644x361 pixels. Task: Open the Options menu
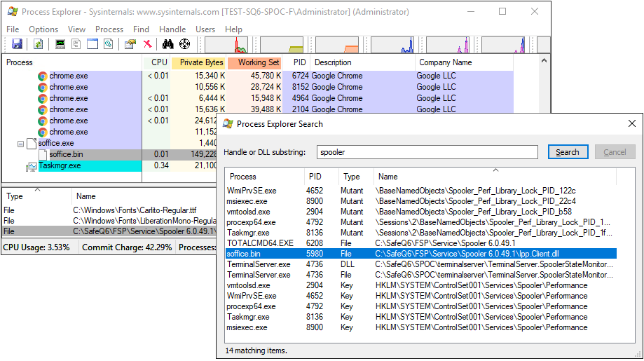(43, 29)
